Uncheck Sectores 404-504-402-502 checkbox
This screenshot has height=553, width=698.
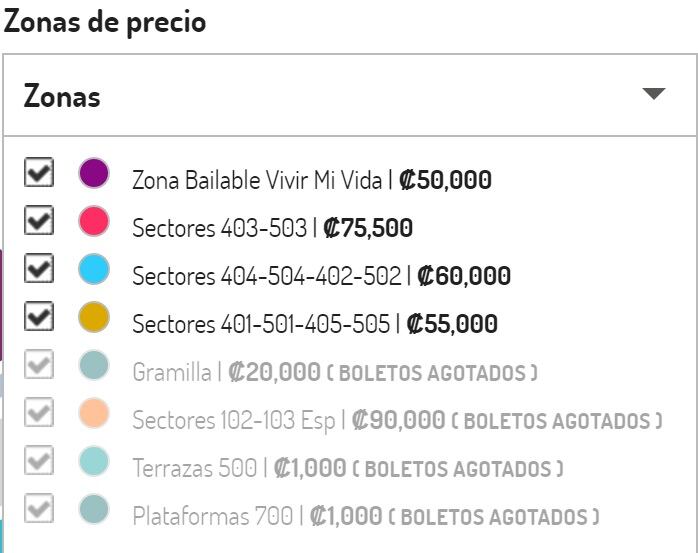pyautogui.click(x=39, y=269)
